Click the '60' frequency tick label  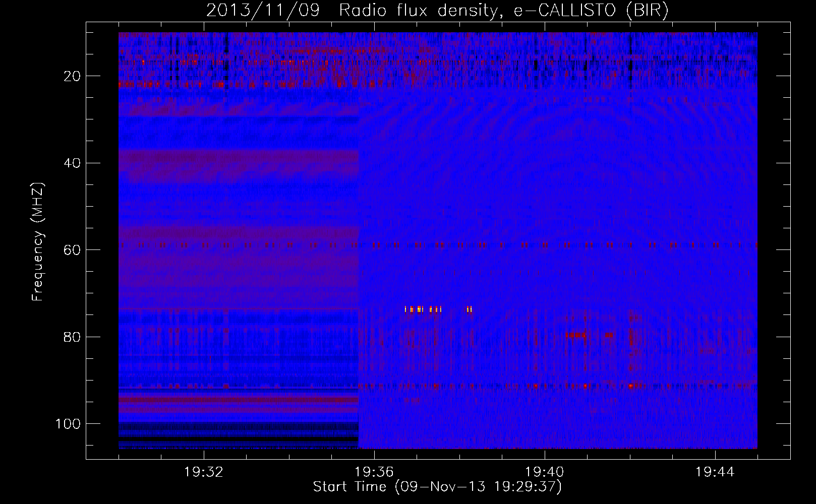click(x=73, y=250)
